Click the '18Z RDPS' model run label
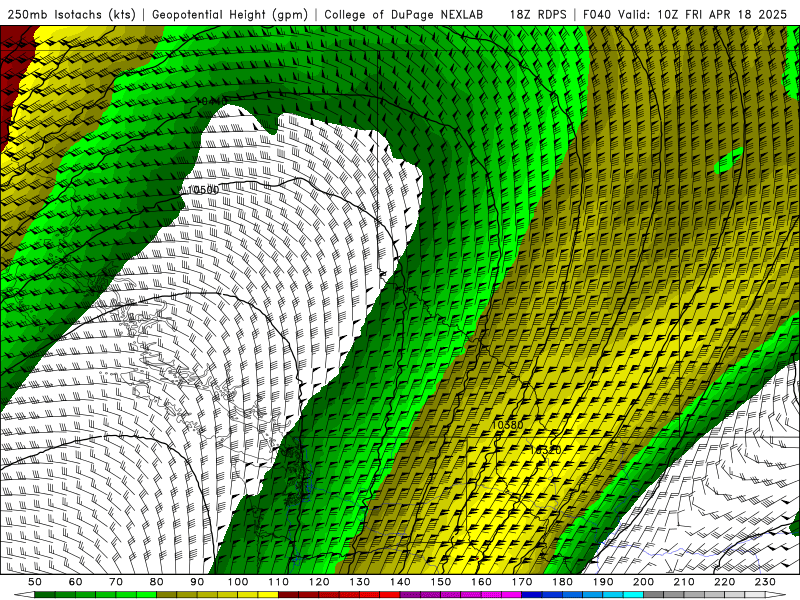This screenshot has width=800, height=600. pyautogui.click(x=538, y=15)
